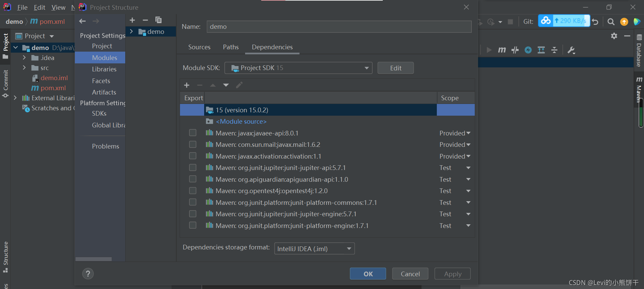Tick export checkbox for junit-platform-commons:1.7.1
The image size is (644, 289).
[193, 202]
